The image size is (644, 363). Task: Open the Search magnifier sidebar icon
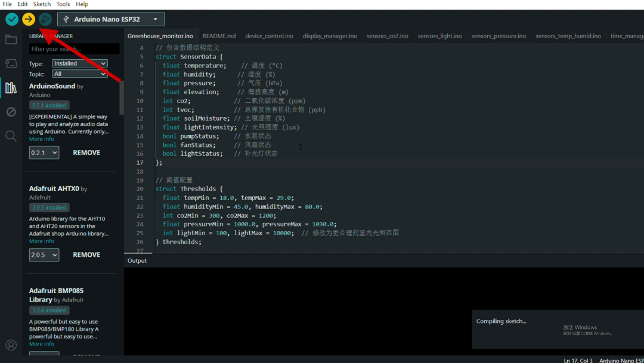coord(11,136)
